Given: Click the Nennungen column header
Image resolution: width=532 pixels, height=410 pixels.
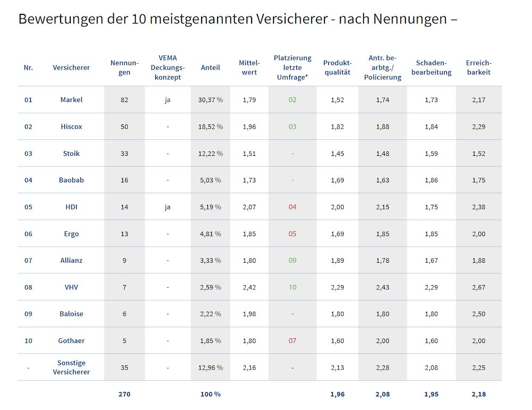Looking at the screenshot, I should pyautogui.click(x=124, y=68).
